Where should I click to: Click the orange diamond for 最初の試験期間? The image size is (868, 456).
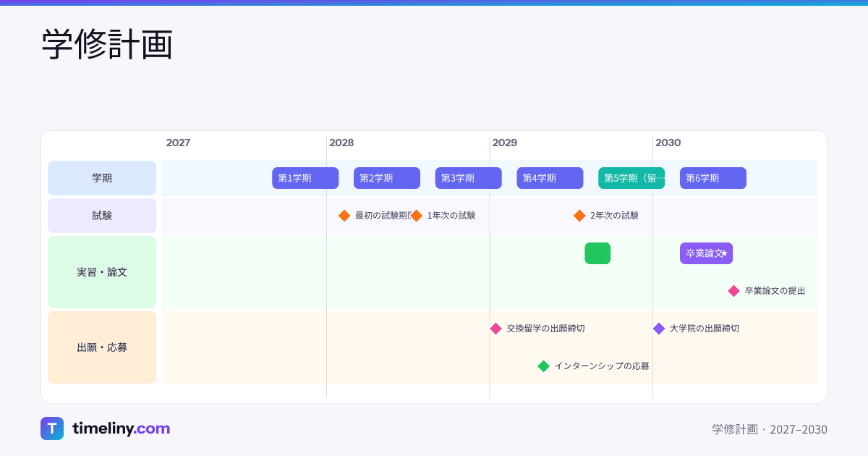point(344,216)
